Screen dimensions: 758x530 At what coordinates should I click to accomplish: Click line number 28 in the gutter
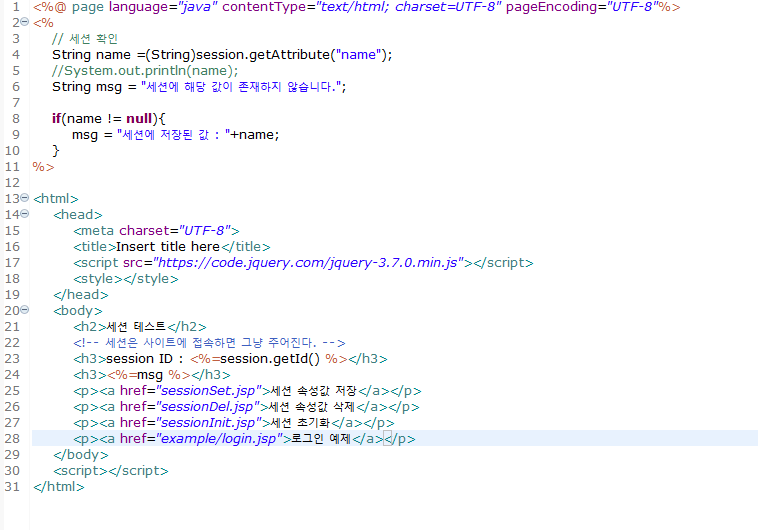tap(13, 439)
